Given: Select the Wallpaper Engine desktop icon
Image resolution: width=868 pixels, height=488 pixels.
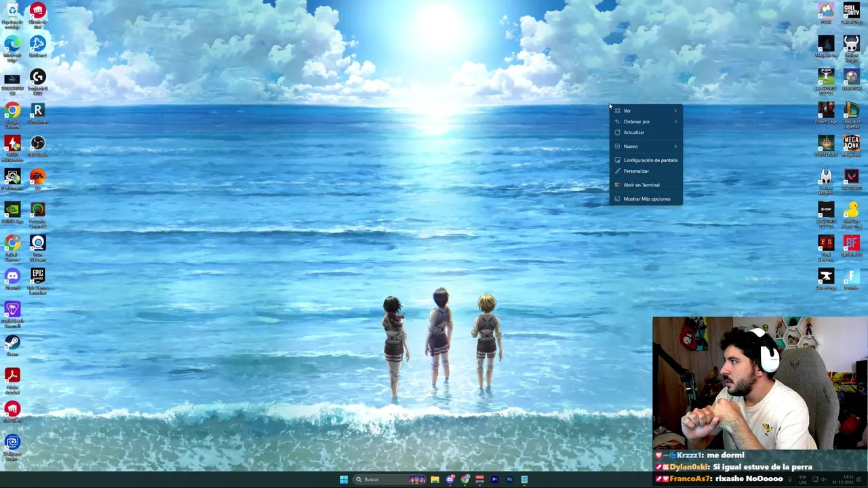Looking at the screenshot, I should 12,446.
